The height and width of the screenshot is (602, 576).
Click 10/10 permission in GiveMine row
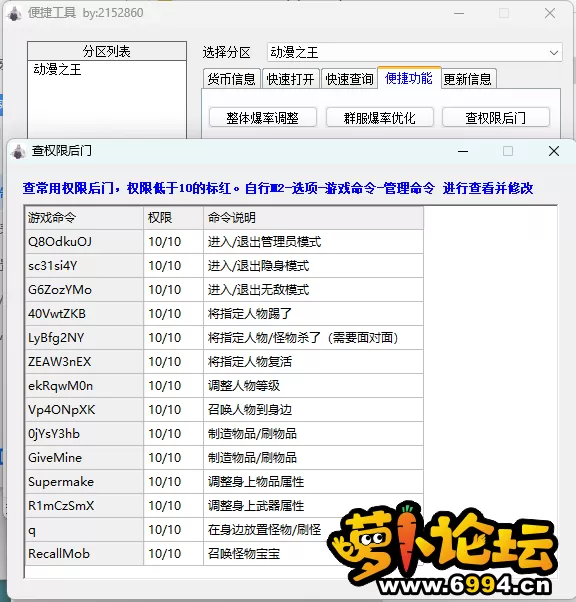174,458
